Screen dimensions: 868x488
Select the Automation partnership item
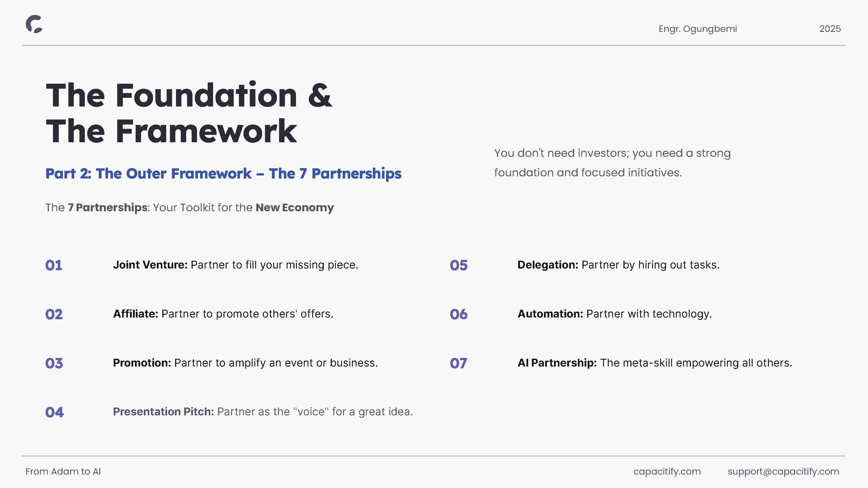click(x=615, y=314)
